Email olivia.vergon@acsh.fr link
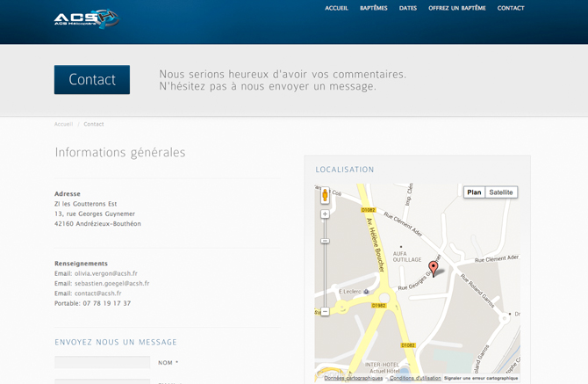The width and height of the screenshot is (588, 384). 106,273
